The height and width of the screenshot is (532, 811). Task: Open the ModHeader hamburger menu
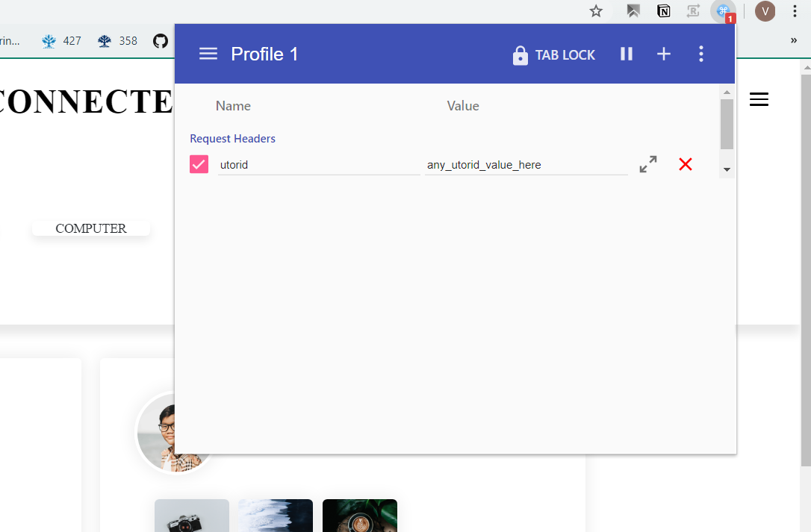pos(208,54)
